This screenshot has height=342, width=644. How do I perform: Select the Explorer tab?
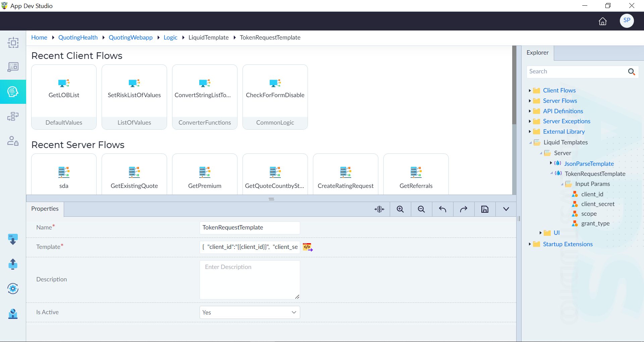pos(538,53)
